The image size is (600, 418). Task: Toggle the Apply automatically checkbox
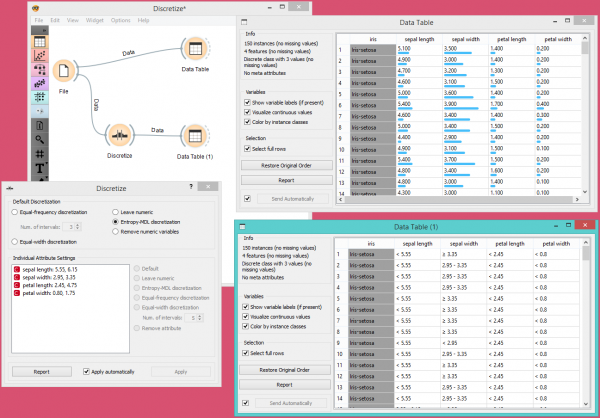coord(87,371)
